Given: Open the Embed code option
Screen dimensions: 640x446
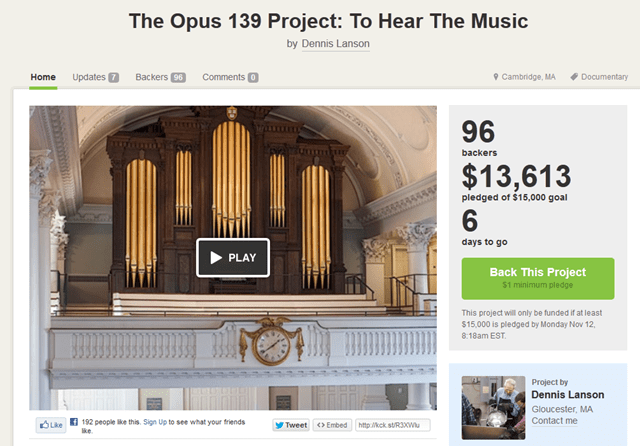Looking at the screenshot, I should pyautogui.click(x=332, y=425).
